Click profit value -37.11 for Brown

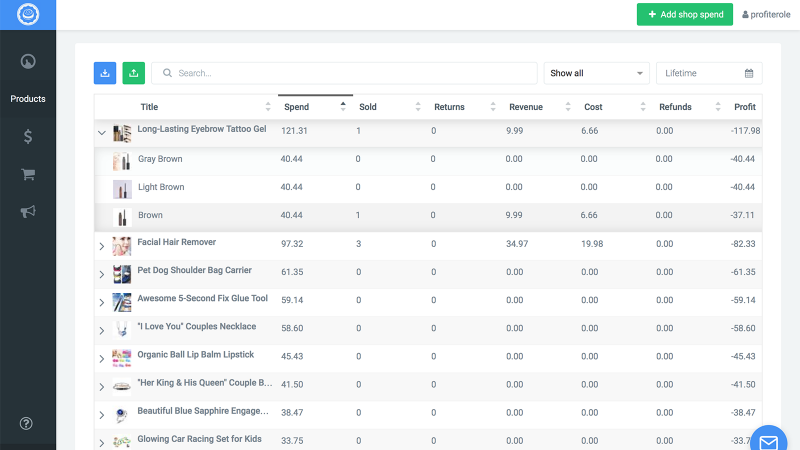pos(742,215)
